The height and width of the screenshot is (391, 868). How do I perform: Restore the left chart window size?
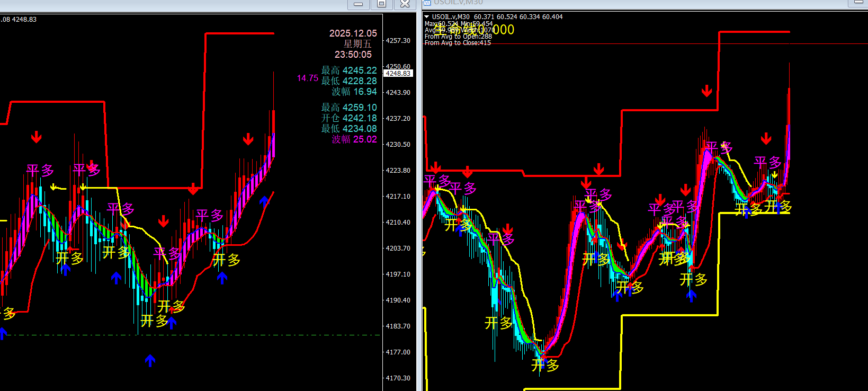pyautogui.click(x=381, y=4)
